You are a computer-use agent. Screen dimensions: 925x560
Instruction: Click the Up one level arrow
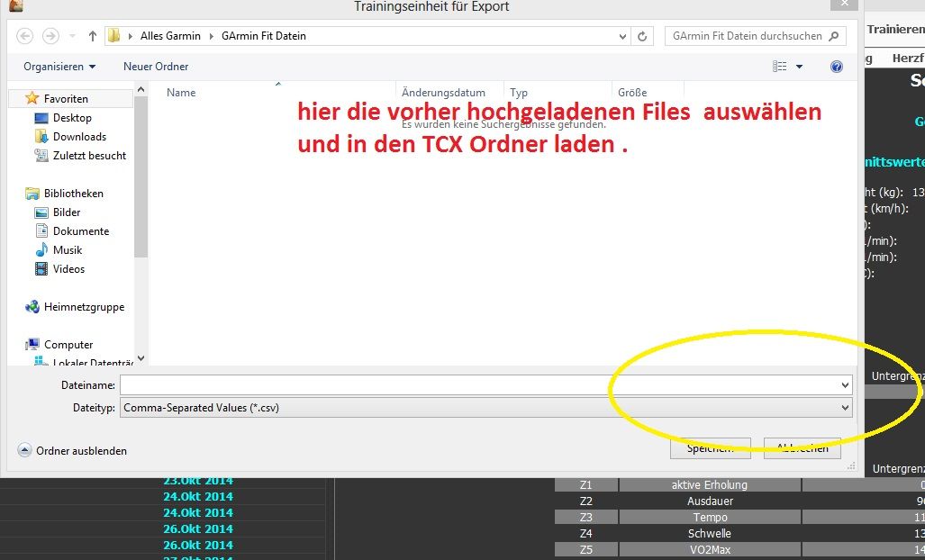click(x=93, y=36)
